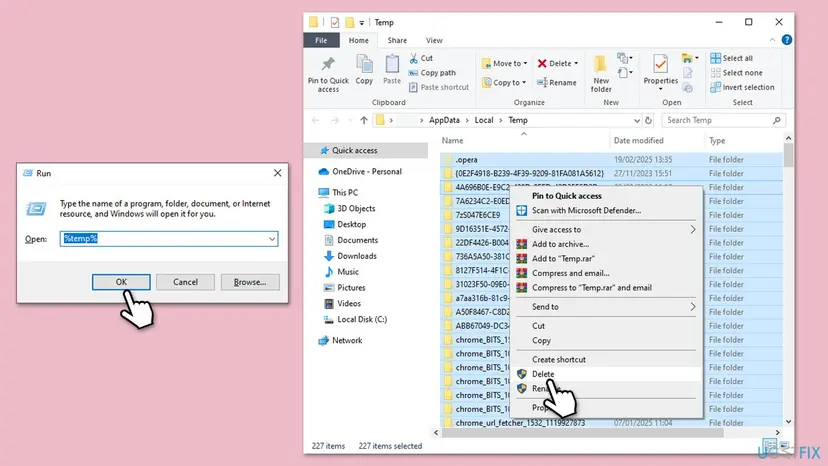Switch to the Home ribbon tab
828x466 pixels.
(x=359, y=40)
